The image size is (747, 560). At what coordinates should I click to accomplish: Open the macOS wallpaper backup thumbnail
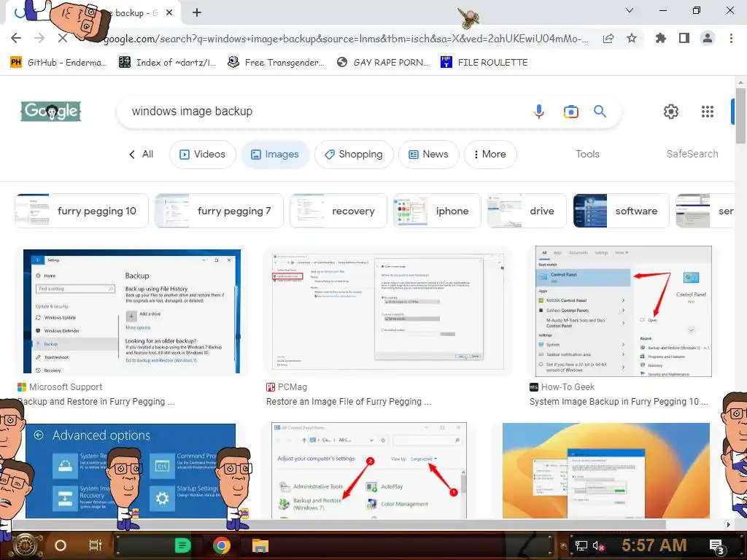[x=606, y=470]
